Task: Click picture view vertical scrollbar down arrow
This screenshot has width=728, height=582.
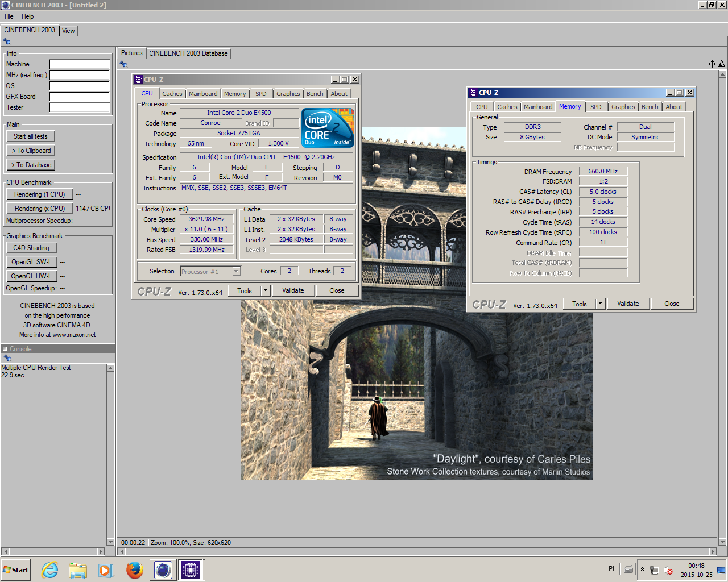Action: click(x=722, y=542)
